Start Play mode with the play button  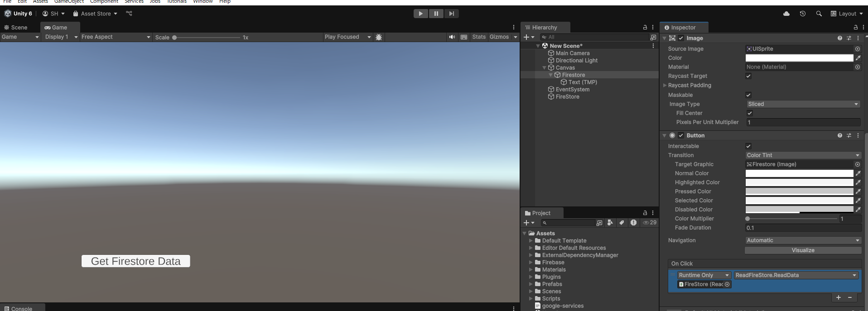420,14
